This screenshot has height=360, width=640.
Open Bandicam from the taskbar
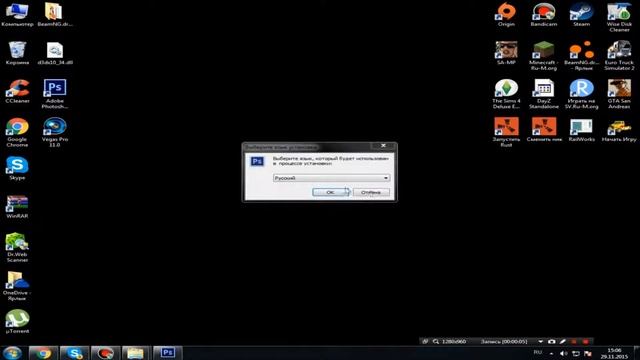pos(105,353)
